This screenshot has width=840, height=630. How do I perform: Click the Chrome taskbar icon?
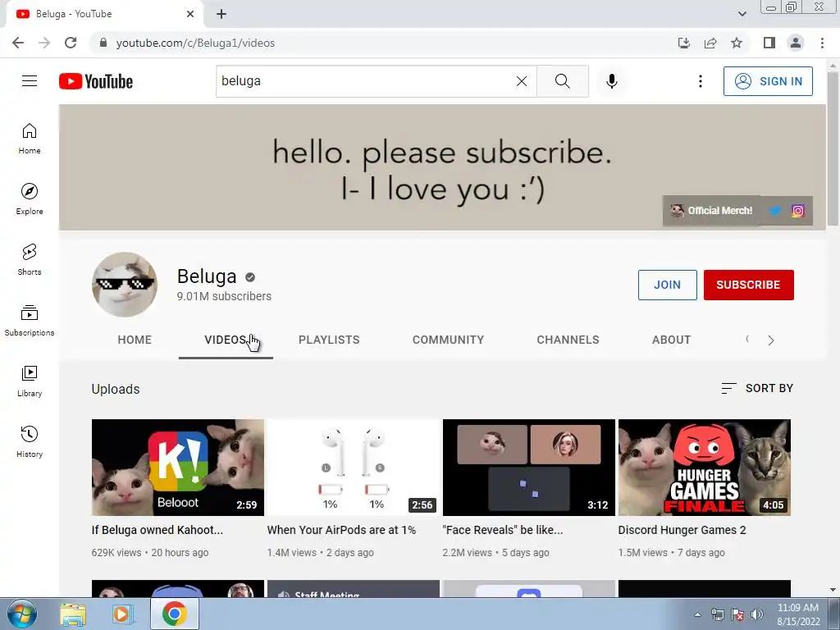click(x=175, y=614)
